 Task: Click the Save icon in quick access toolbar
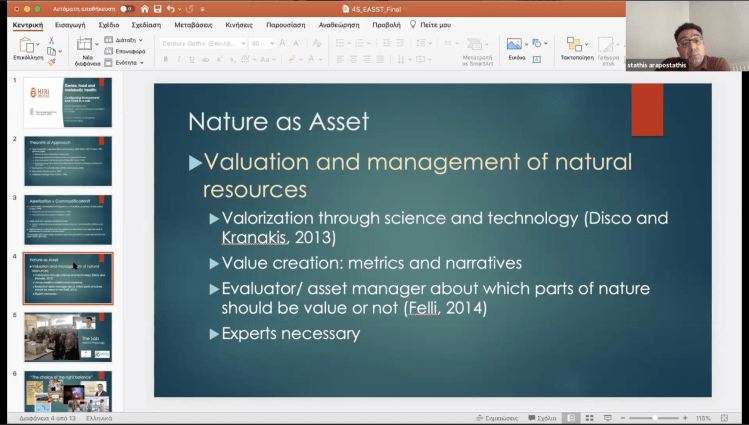157,8
